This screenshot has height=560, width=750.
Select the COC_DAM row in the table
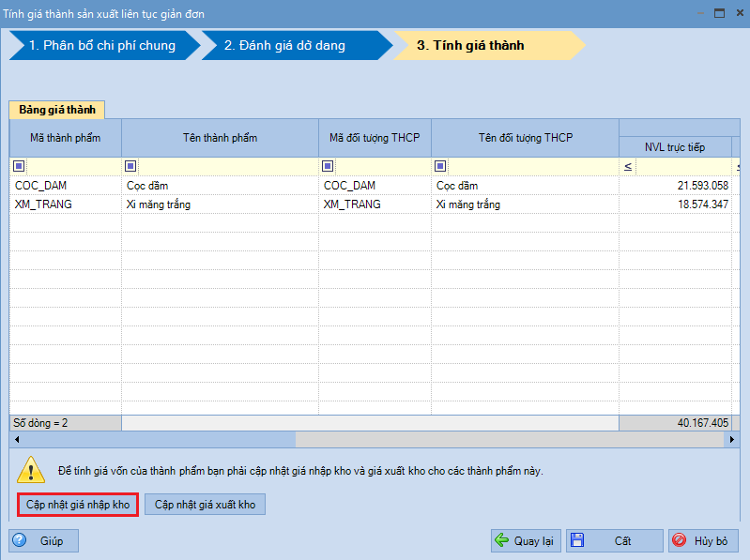66,186
